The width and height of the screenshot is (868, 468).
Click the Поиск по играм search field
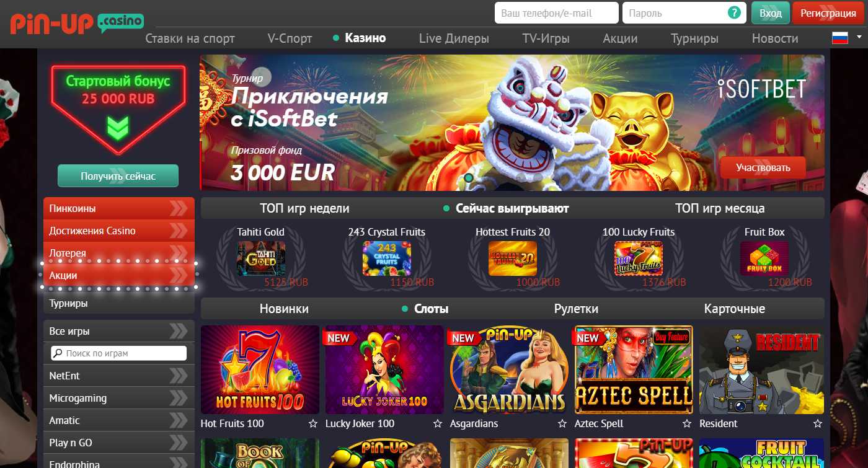click(119, 353)
